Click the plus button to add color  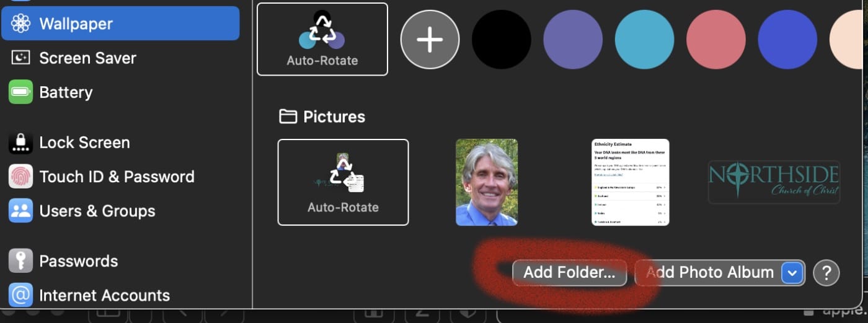click(430, 40)
